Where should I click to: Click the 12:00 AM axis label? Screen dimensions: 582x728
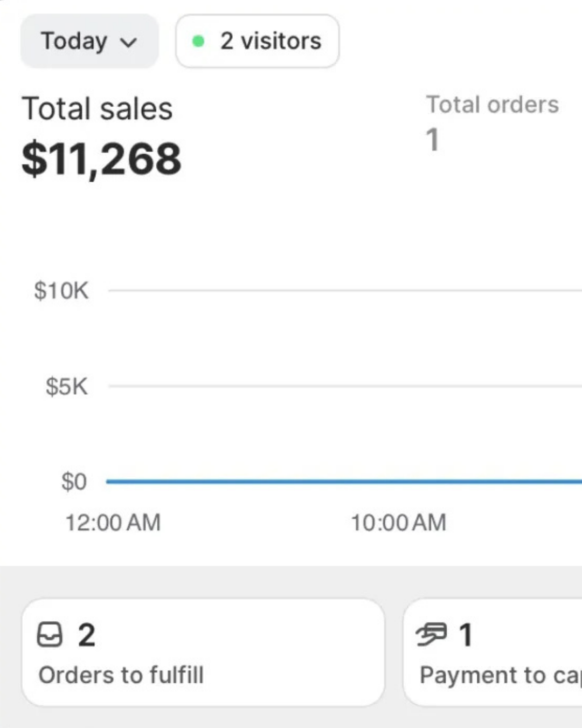113,523
